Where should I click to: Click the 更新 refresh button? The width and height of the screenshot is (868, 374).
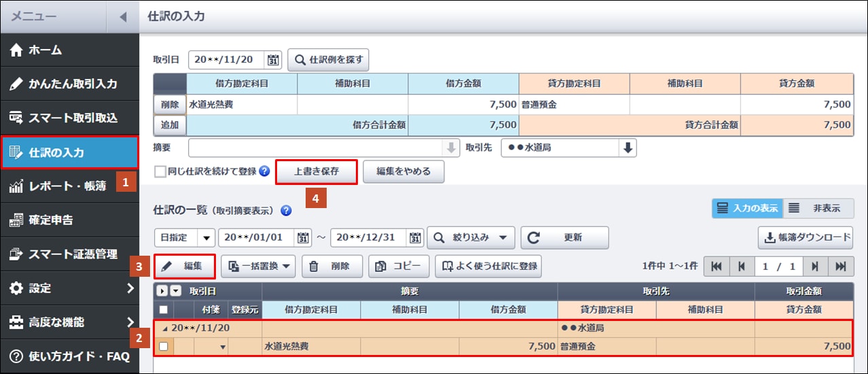[x=564, y=238]
